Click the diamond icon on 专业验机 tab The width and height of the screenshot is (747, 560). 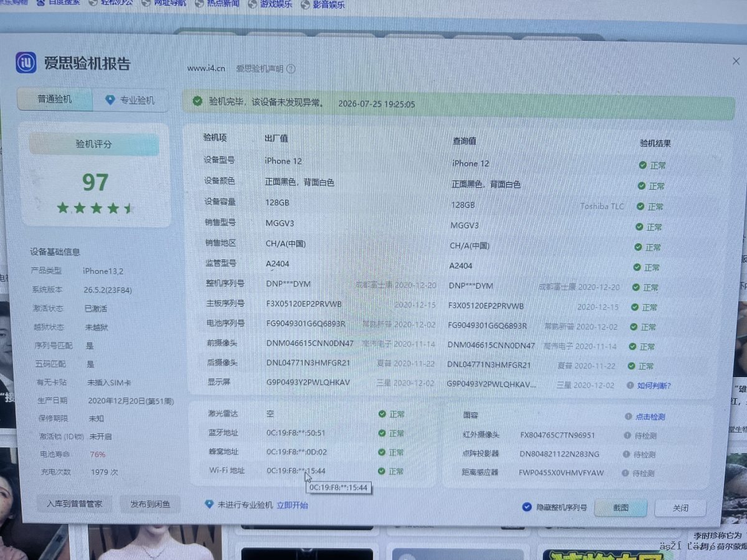coord(110,100)
